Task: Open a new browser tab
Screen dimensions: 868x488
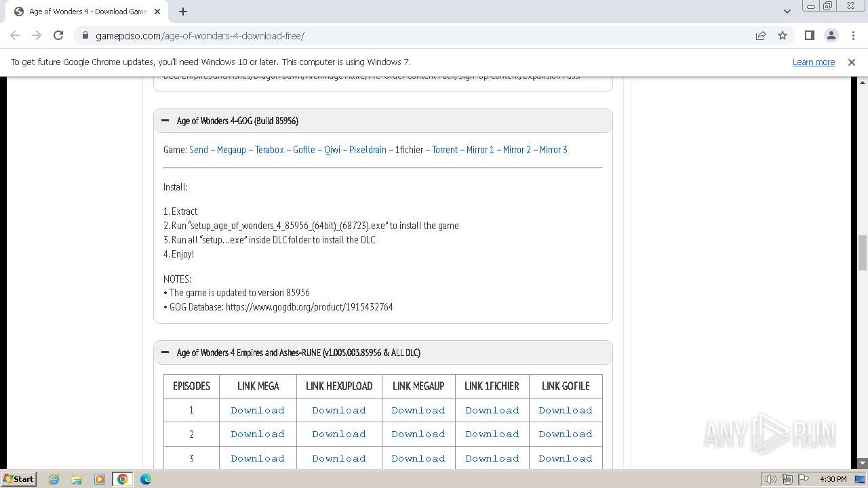Action: (183, 11)
